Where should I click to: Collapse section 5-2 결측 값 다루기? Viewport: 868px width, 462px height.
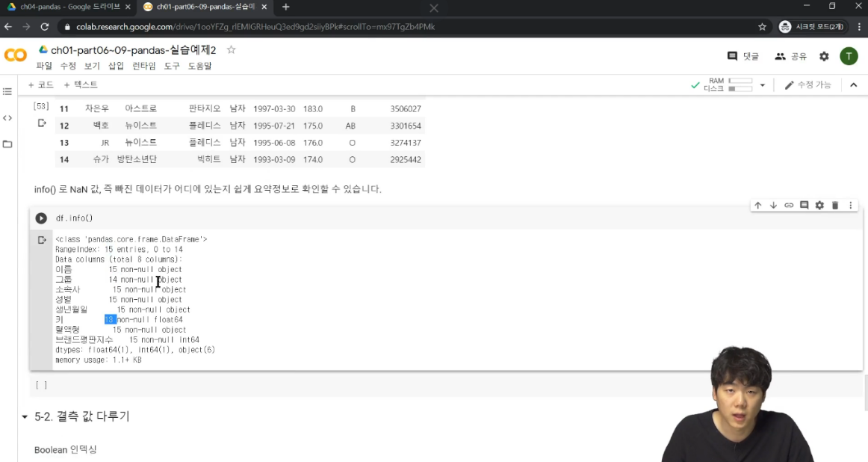click(25, 416)
